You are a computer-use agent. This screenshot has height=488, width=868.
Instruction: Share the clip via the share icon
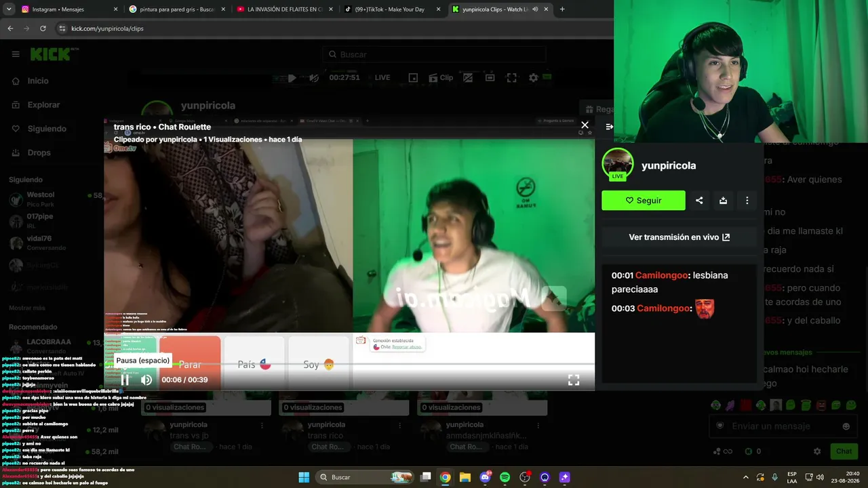pos(699,201)
